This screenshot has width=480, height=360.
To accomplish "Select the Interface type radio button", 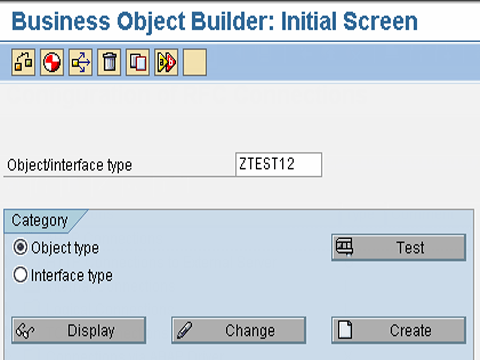I will [20, 275].
